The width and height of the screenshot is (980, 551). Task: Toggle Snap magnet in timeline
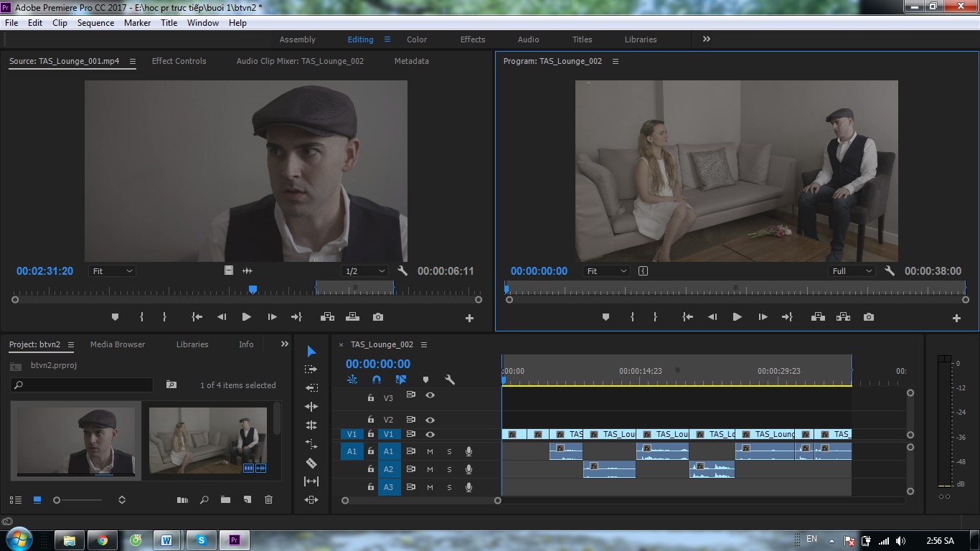(x=377, y=380)
